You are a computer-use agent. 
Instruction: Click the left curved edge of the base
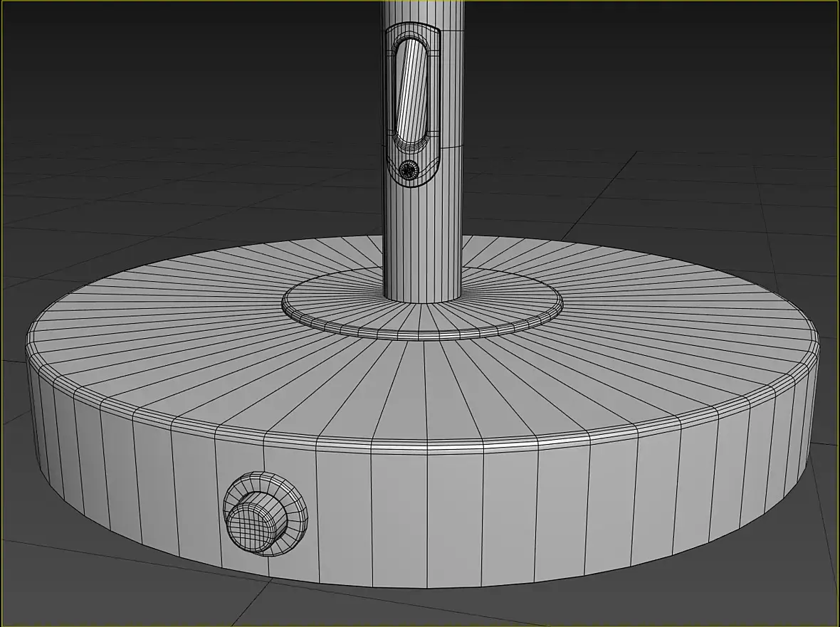(40, 418)
